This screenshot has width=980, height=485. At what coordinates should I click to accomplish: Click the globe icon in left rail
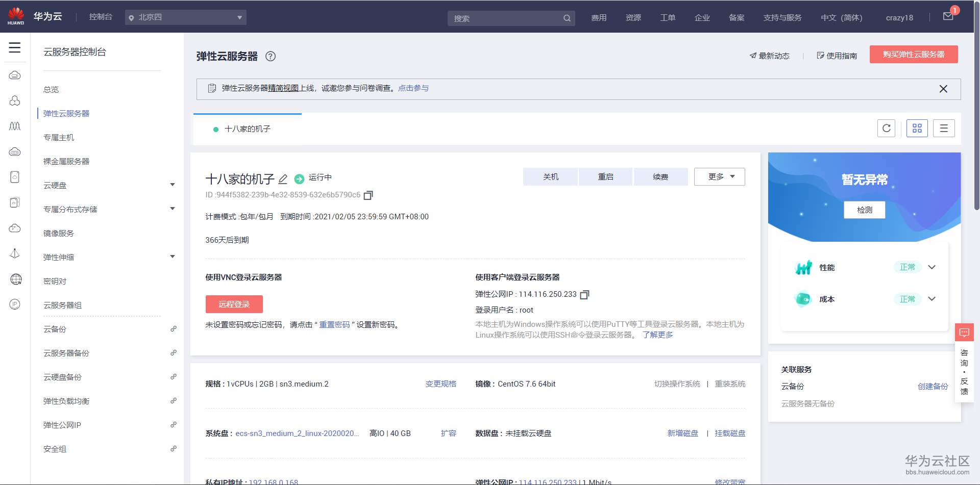[16, 279]
